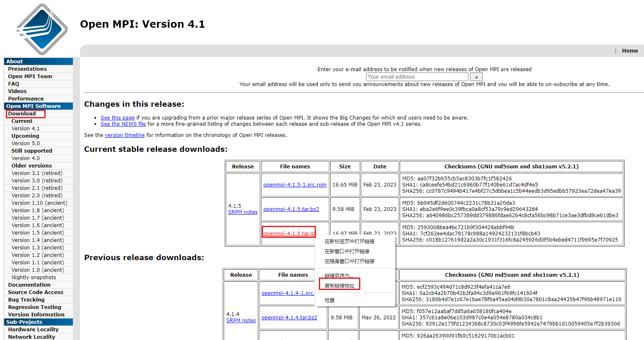This screenshot has width=644, height=340.
Task: Open Presentations in the sidebar
Action: coord(27,69)
